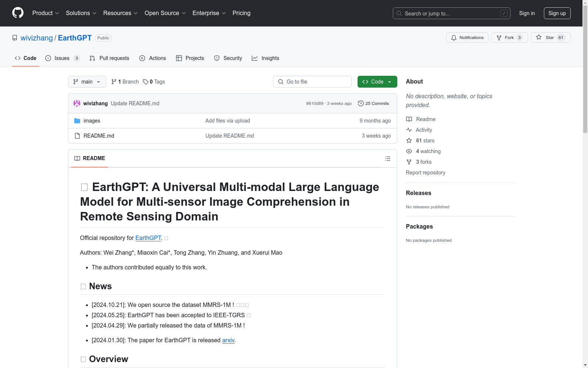Open the README.md file
588x368 pixels.
click(99, 136)
